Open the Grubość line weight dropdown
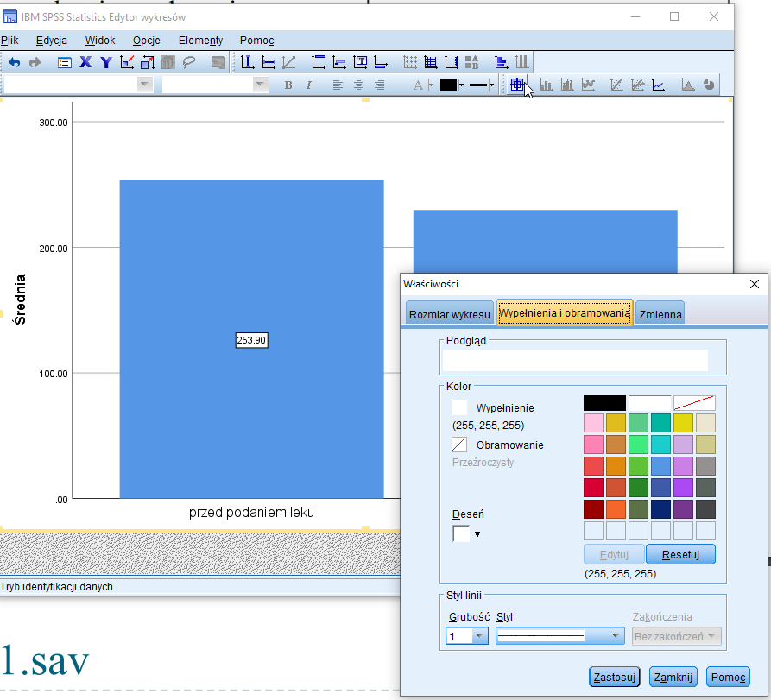 pyautogui.click(x=480, y=636)
